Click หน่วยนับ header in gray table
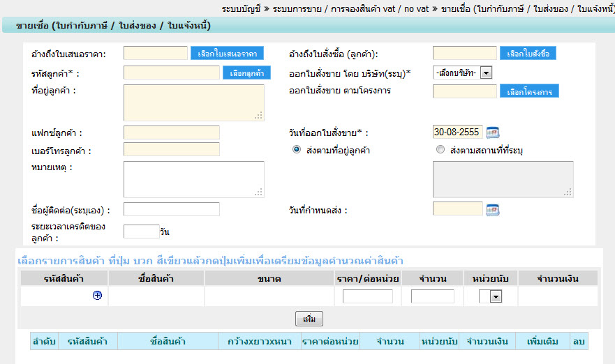This screenshot has height=364, width=615. [x=490, y=279]
